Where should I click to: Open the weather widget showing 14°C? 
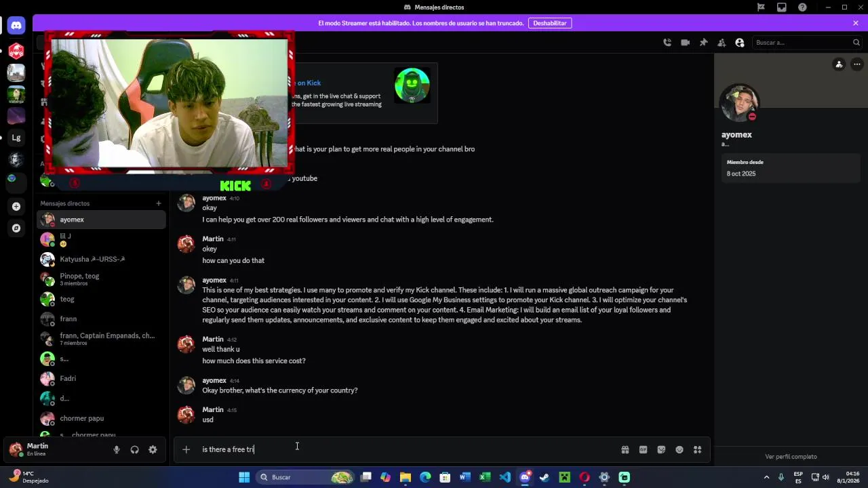(28, 477)
